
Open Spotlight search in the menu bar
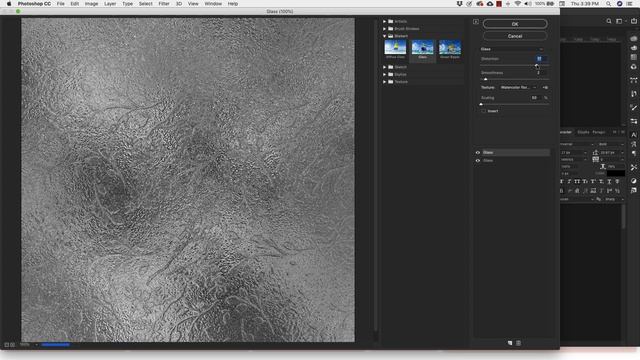[x=608, y=4]
